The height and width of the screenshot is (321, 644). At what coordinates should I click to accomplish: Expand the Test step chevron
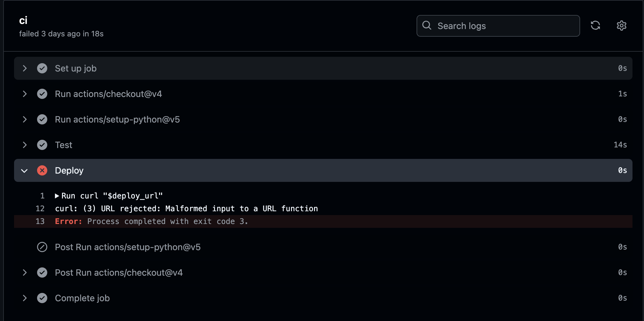[x=25, y=145]
